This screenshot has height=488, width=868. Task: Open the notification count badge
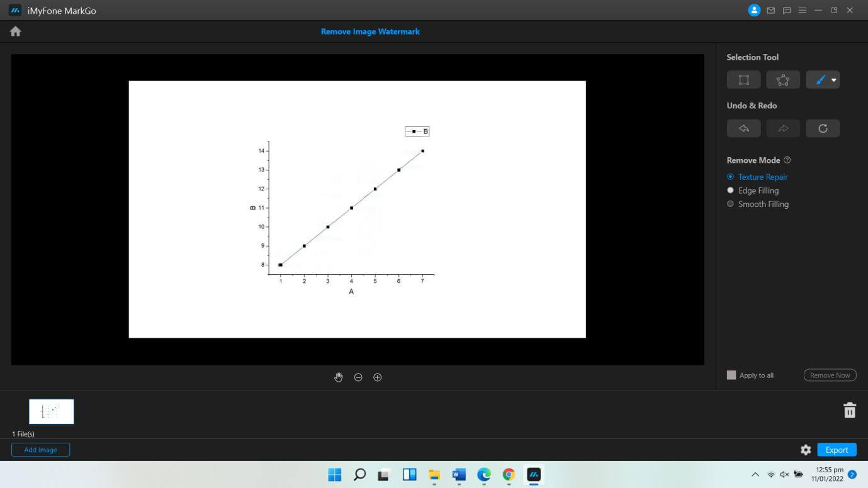point(852,475)
